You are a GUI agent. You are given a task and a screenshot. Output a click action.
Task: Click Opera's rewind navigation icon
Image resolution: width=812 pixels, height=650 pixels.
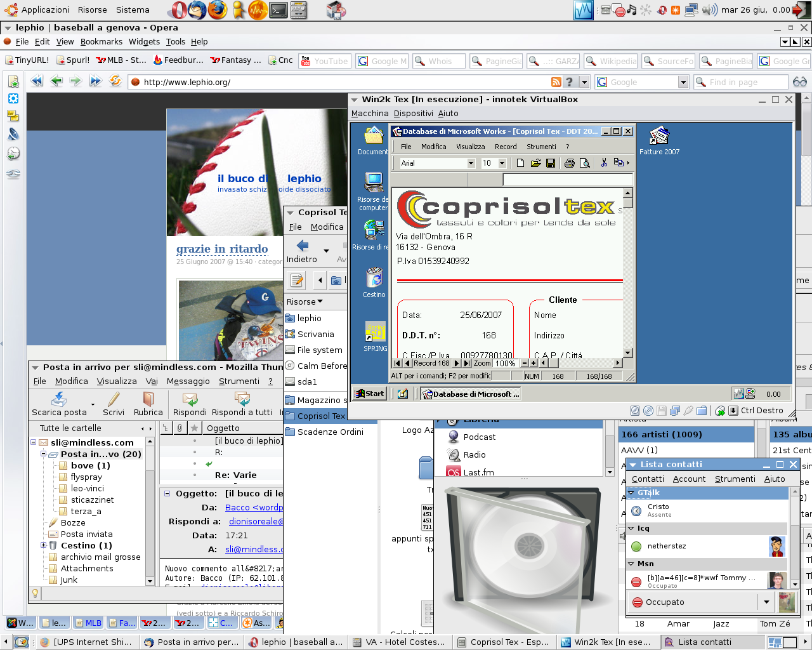tap(37, 81)
